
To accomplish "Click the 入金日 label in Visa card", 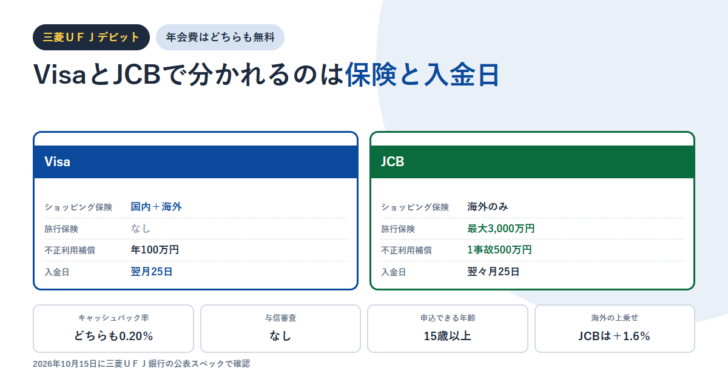I will click(57, 272).
